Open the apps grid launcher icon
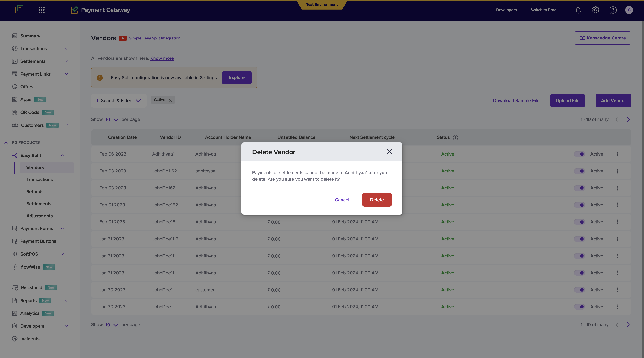Screen dimensions: 644x358 [x=42, y=10]
